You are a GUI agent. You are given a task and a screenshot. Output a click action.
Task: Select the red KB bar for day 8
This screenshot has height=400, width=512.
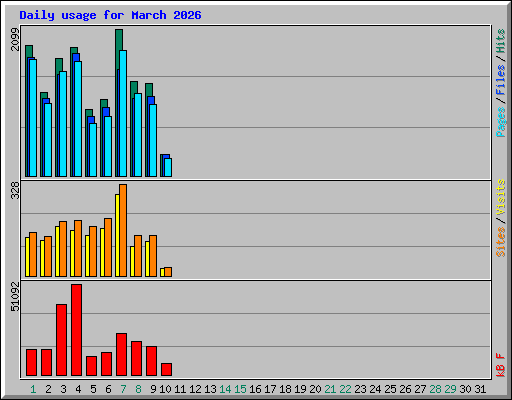[x=136, y=358]
